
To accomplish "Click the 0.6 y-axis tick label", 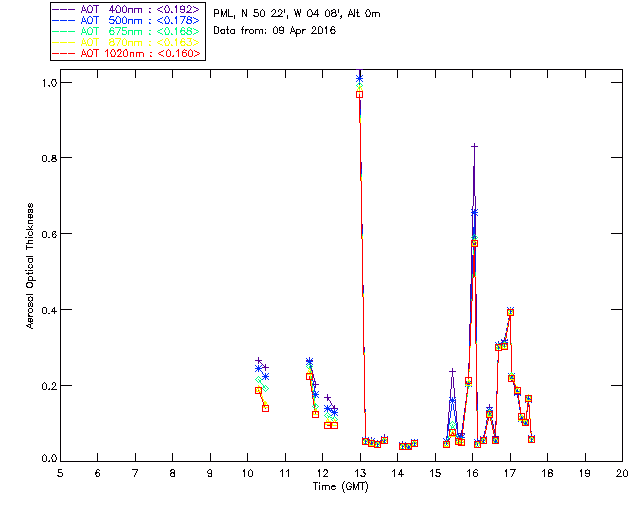I will 49,234.
